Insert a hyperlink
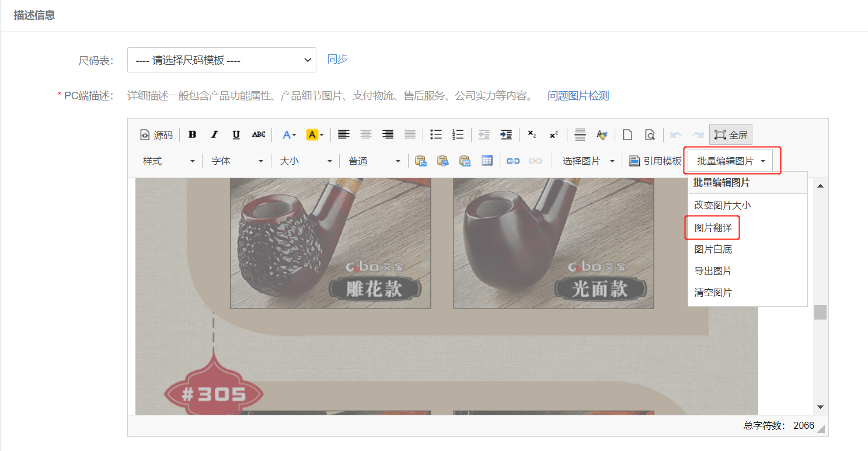This screenshot has height=451, width=868. (513, 161)
